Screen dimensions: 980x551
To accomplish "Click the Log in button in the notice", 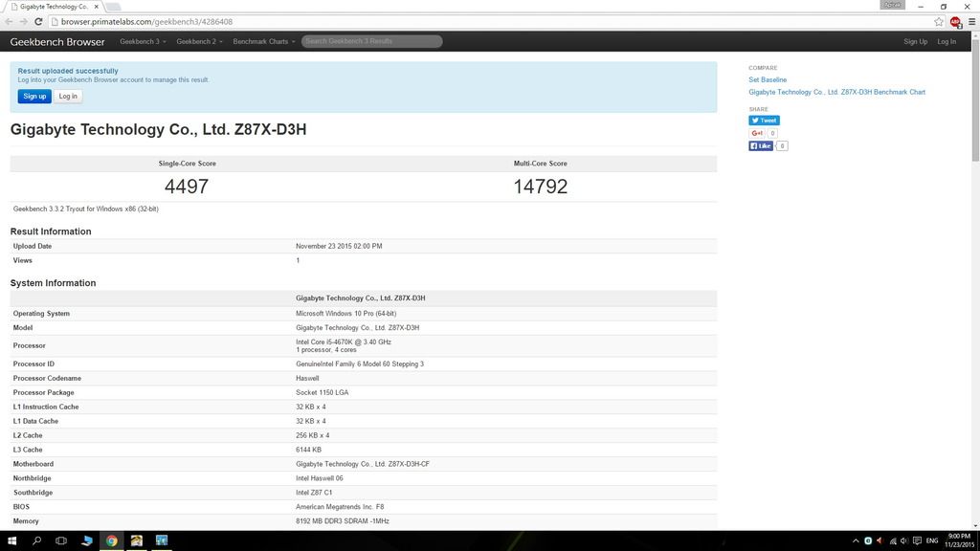I will click(x=68, y=97).
